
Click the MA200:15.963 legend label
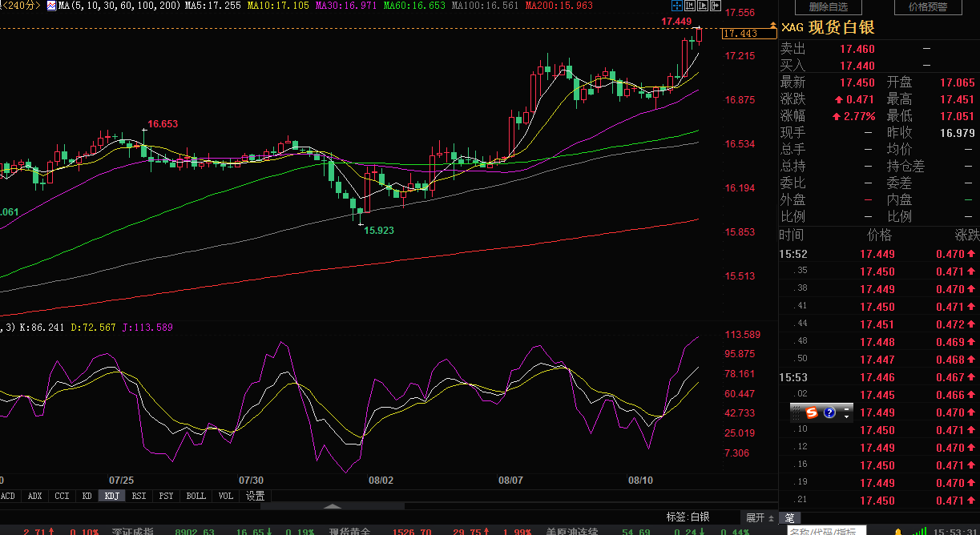[x=559, y=6]
